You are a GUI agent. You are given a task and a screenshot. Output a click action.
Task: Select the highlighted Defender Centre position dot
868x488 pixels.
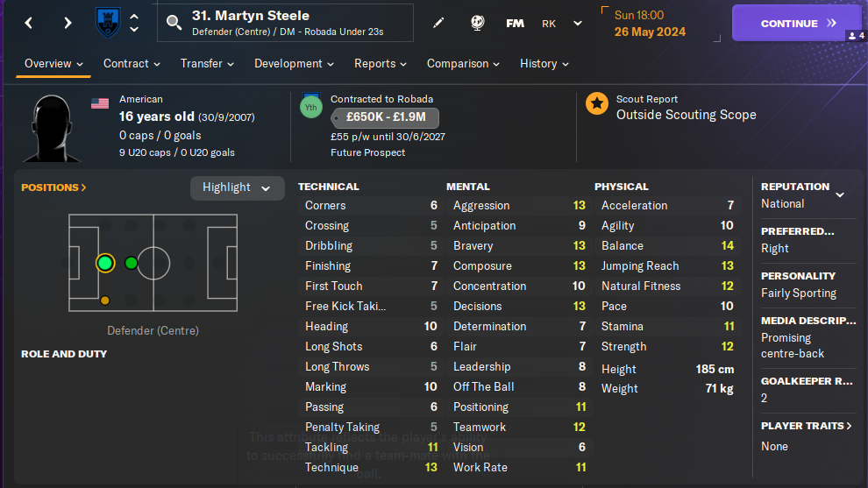point(105,263)
